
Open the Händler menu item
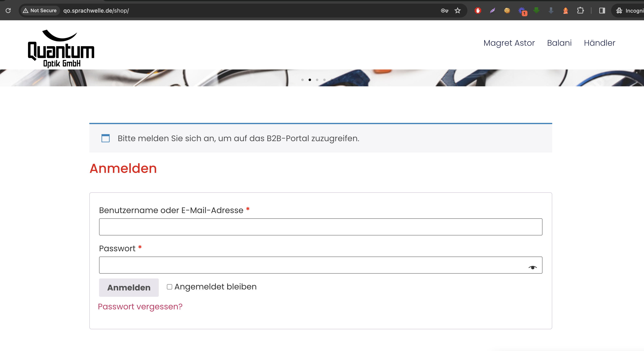pyautogui.click(x=600, y=43)
